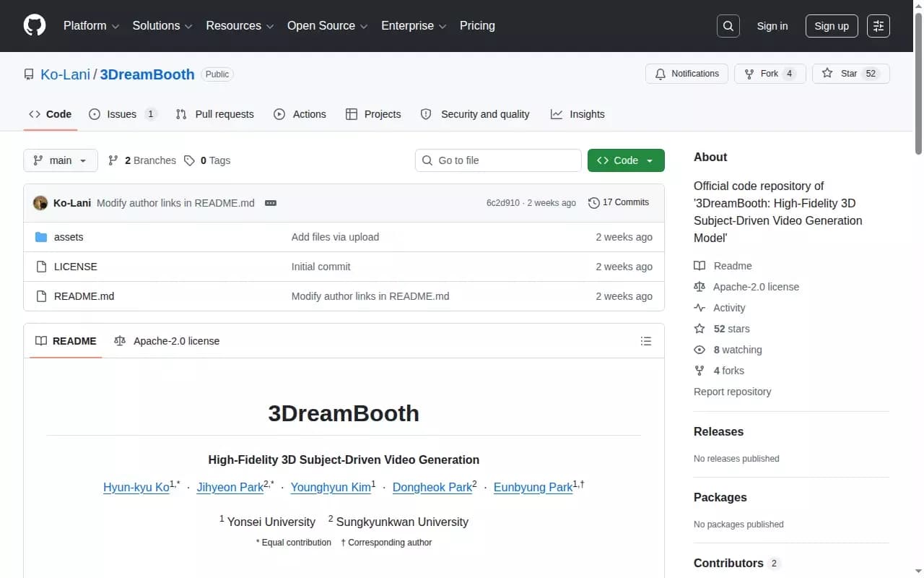
Task: Expand the Solutions menu
Action: (162, 26)
